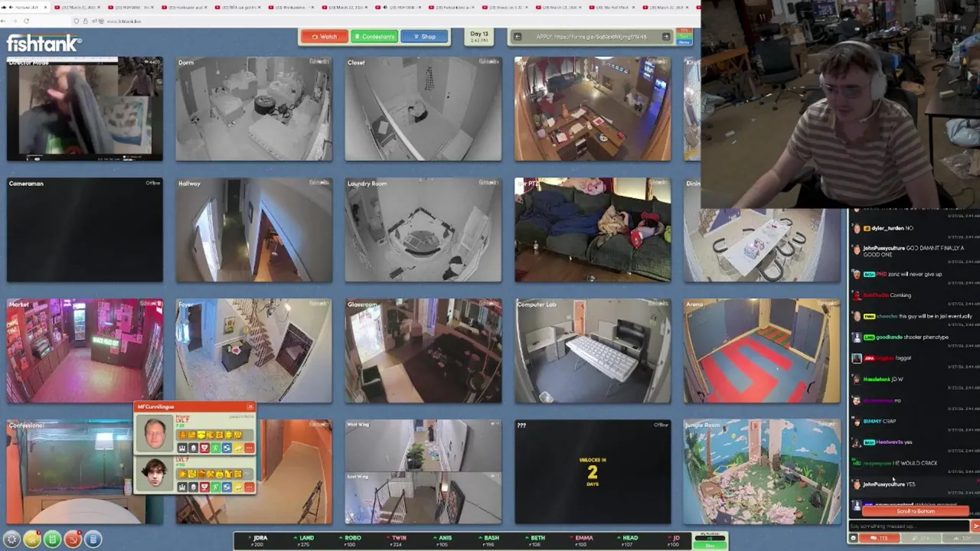
Task: Open the Foyer camera feed
Action: (x=254, y=350)
